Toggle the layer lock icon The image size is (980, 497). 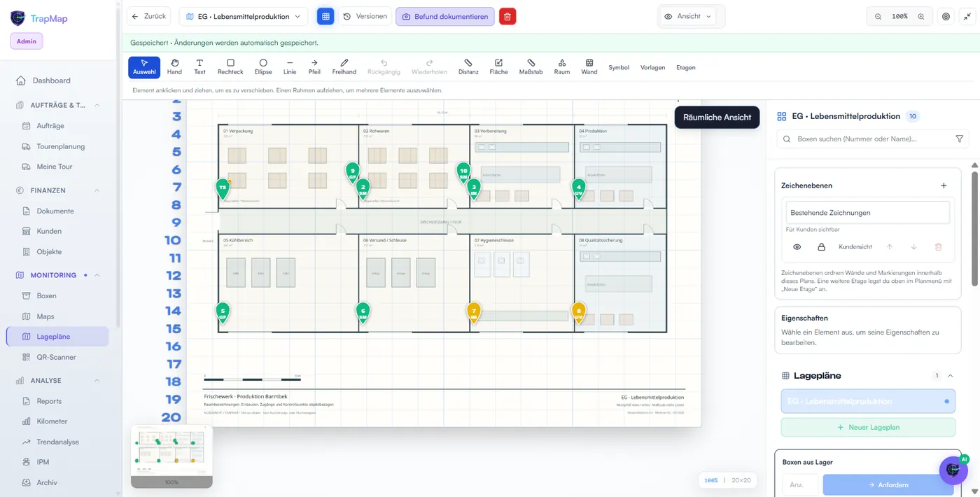click(822, 247)
